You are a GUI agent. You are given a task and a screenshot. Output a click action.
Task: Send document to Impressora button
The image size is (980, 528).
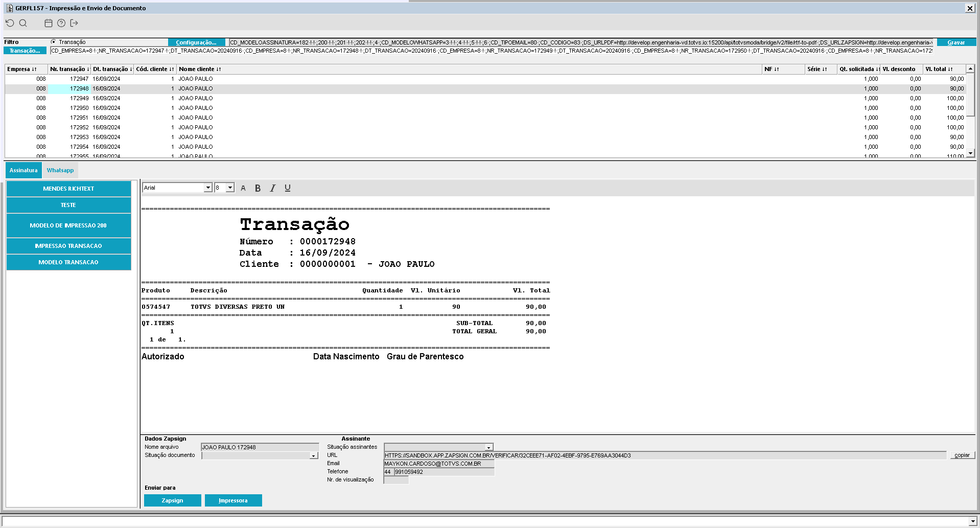[233, 500]
